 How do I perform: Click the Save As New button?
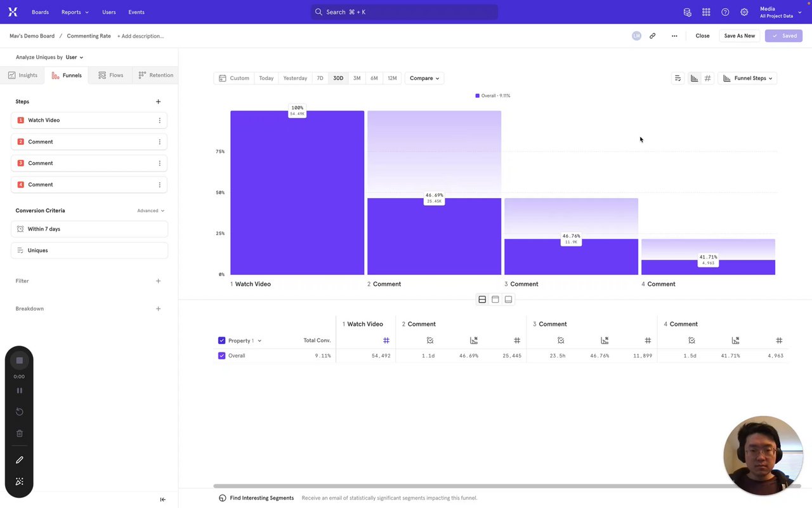coord(740,36)
